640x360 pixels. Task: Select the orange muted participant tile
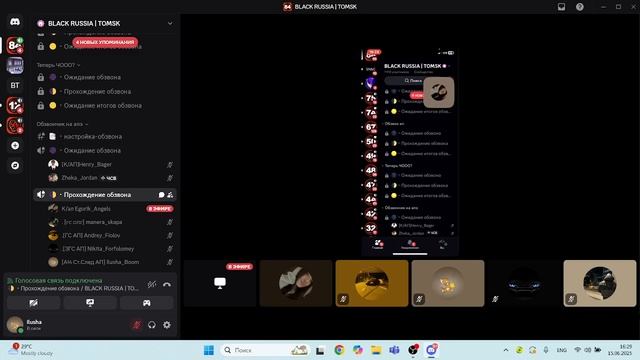[372, 283]
